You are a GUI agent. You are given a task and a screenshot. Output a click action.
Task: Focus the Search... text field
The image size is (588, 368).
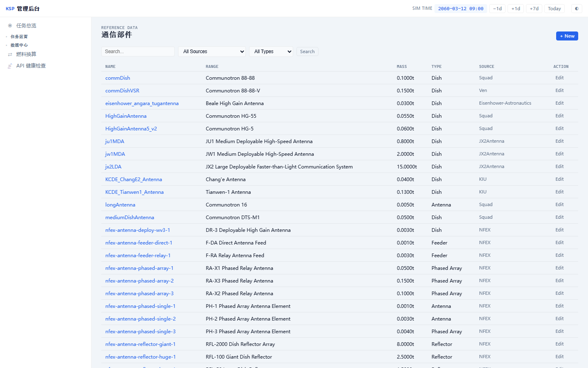tap(138, 52)
